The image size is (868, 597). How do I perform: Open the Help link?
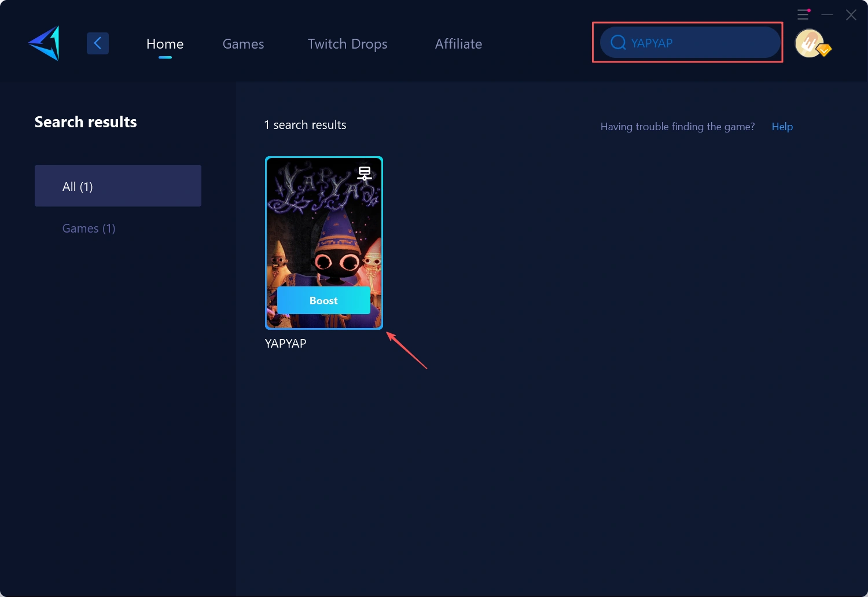point(782,127)
